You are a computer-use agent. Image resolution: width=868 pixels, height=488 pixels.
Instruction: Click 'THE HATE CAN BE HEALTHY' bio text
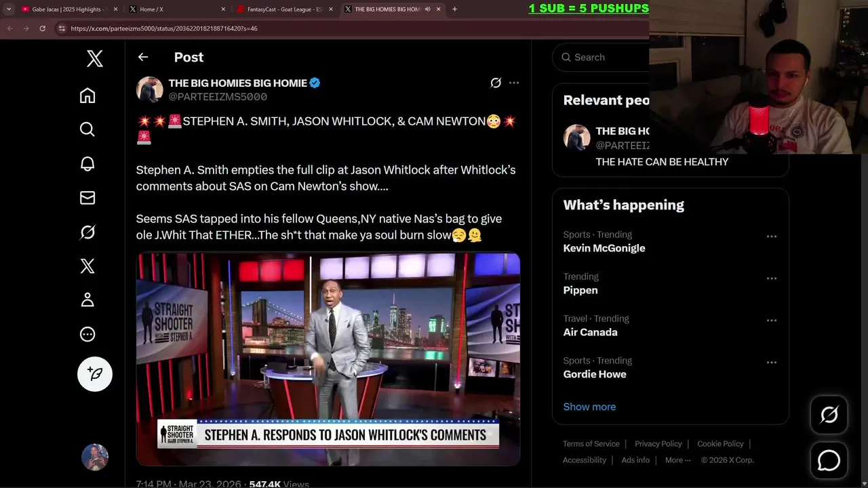pyautogui.click(x=662, y=162)
